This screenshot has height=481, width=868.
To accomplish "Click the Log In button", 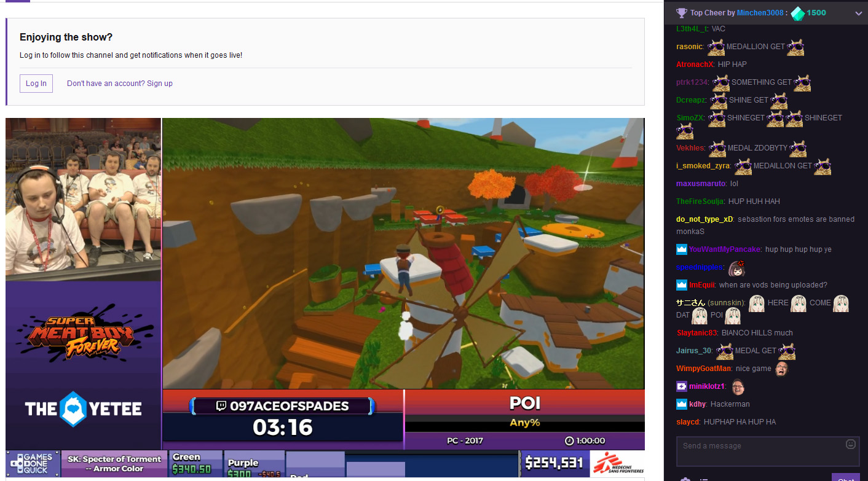I will point(36,84).
